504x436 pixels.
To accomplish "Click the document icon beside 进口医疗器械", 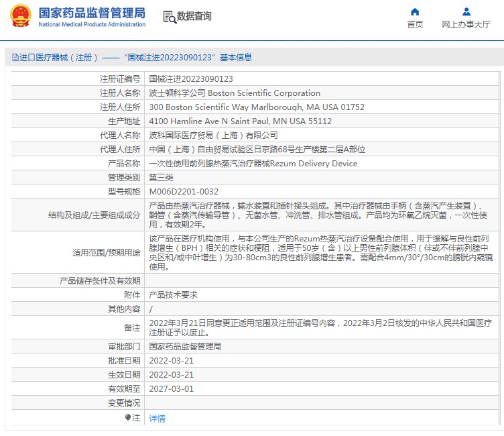I will point(15,57).
